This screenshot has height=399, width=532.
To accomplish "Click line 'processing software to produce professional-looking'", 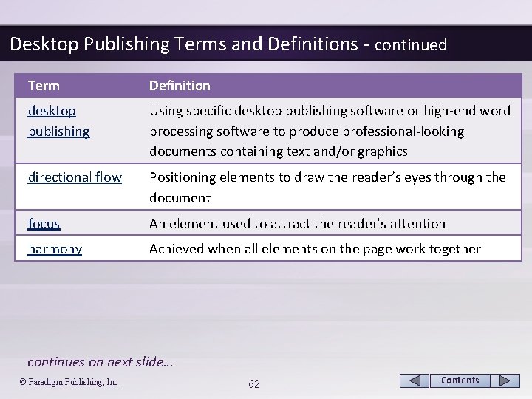I will pyautogui.click(x=307, y=132).
